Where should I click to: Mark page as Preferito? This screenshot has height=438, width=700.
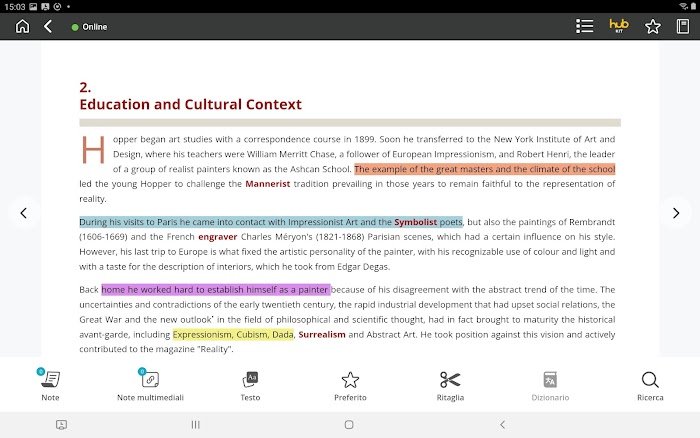click(350, 385)
